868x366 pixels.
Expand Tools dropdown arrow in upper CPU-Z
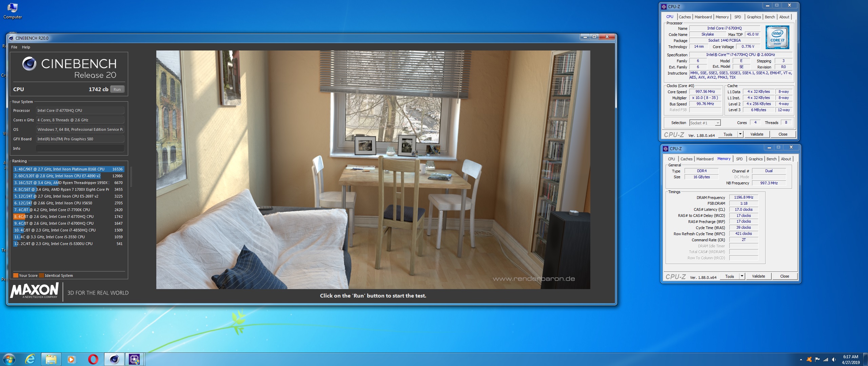click(740, 135)
